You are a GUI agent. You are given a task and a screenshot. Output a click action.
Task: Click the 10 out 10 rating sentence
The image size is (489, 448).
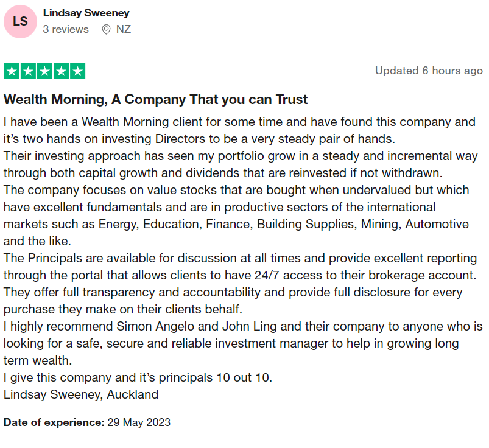tap(138, 377)
